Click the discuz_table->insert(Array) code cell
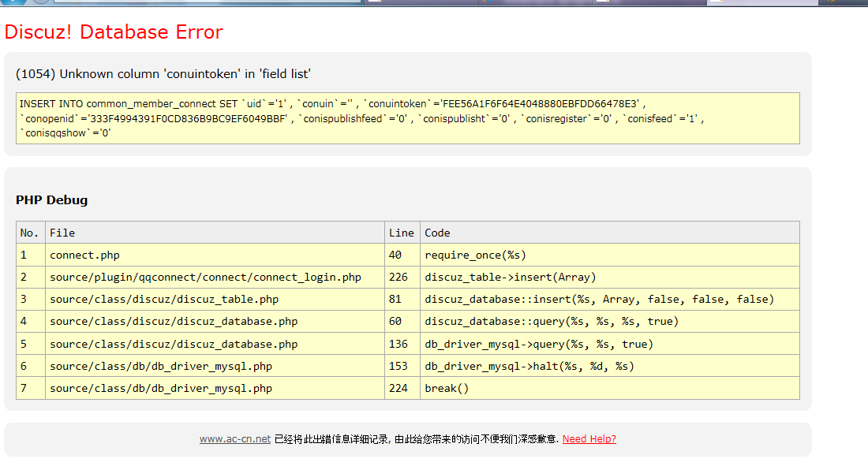 point(510,277)
